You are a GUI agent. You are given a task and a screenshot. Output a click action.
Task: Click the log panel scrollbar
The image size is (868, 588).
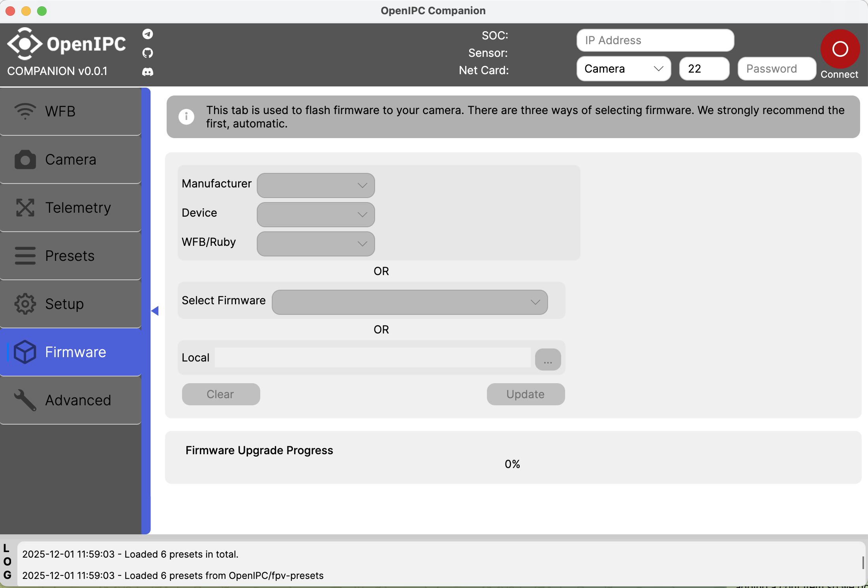coord(863,563)
